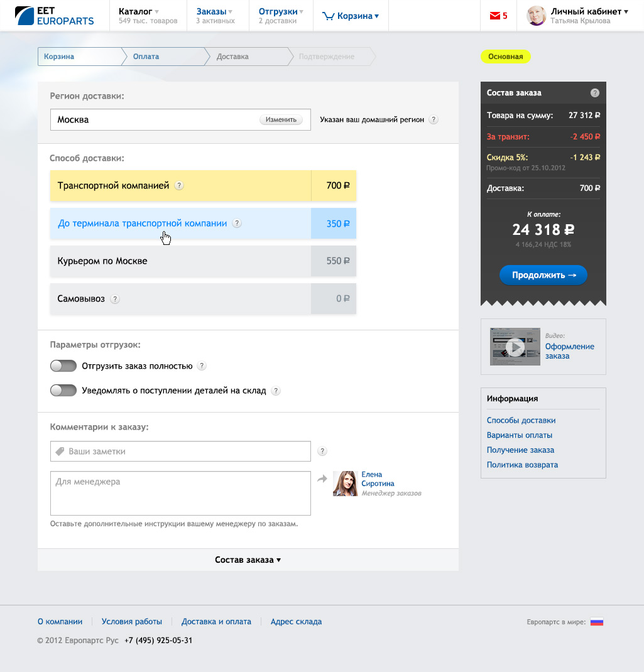Enable notifications about parts arriving at warehouse
This screenshot has height=672, width=644.
pyautogui.click(x=63, y=391)
